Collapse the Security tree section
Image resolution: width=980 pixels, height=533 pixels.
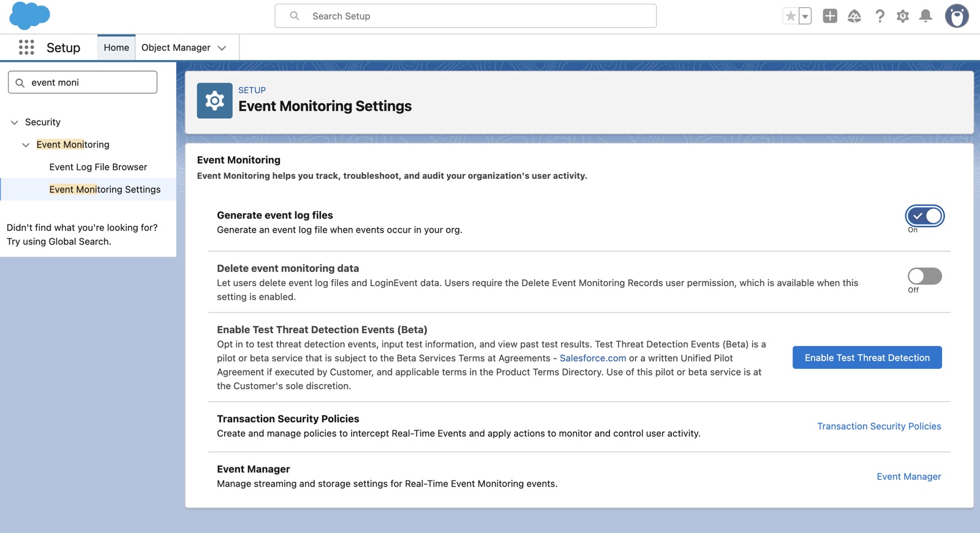tap(15, 123)
